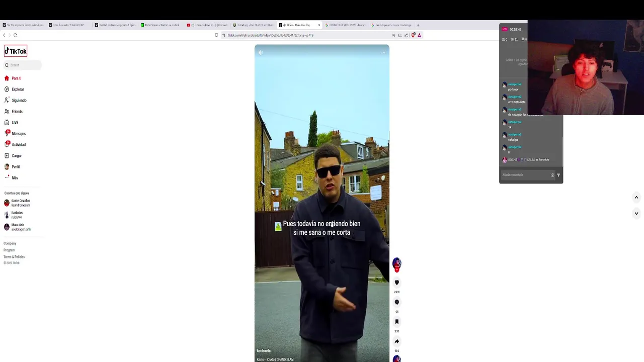Click the bookmark icon beside URL
644x362 pixels.
point(216,35)
